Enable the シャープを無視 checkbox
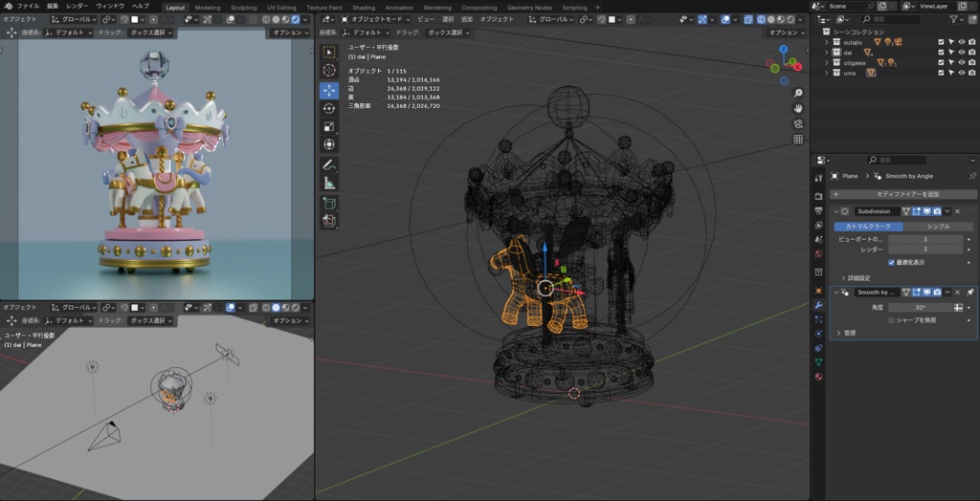Image resolution: width=980 pixels, height=501 pixels. pyautogui.click(x=892, y=319)
